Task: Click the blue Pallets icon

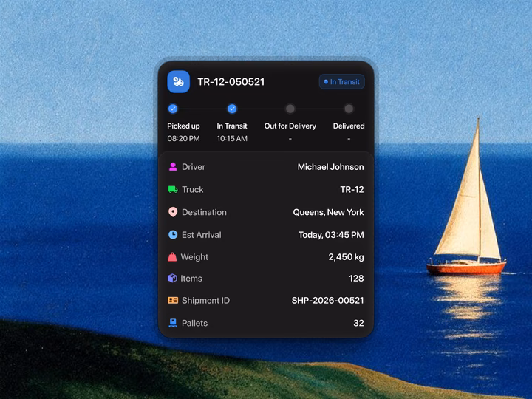Action: click(173, 323)
